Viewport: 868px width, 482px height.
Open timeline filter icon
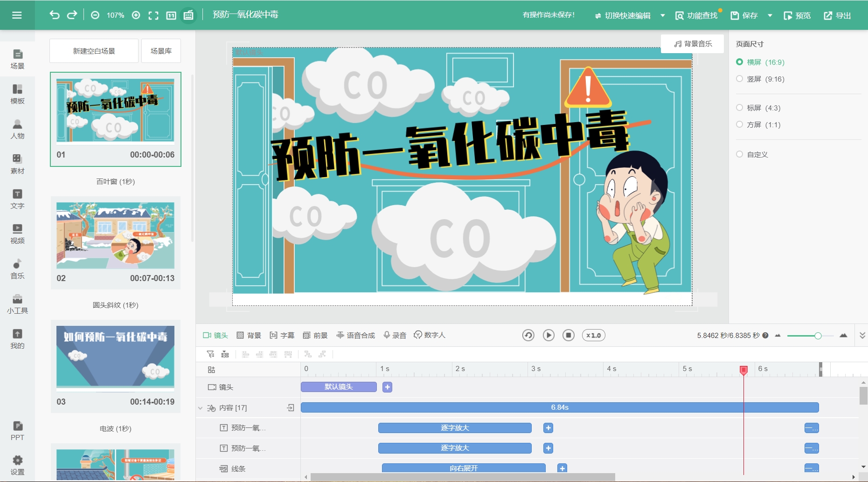click(x=210, y=354)
